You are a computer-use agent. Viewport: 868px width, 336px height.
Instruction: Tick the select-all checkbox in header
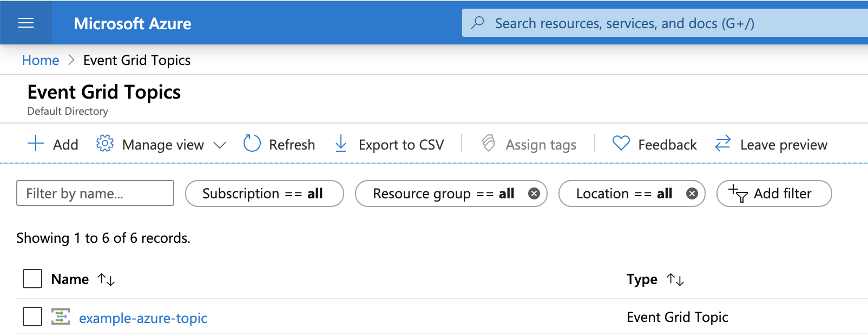pos(32,279)
